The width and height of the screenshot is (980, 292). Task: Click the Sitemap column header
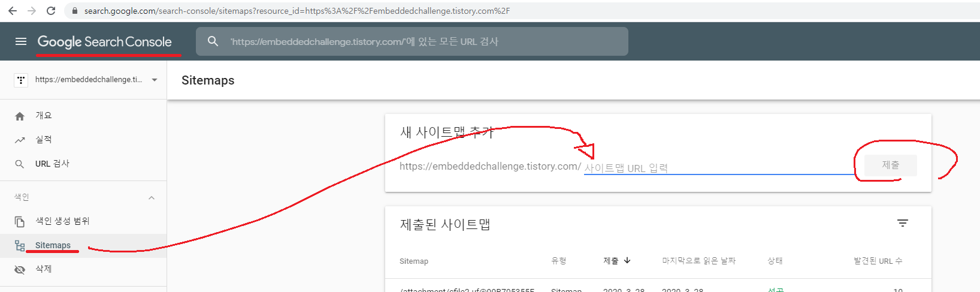414,261
